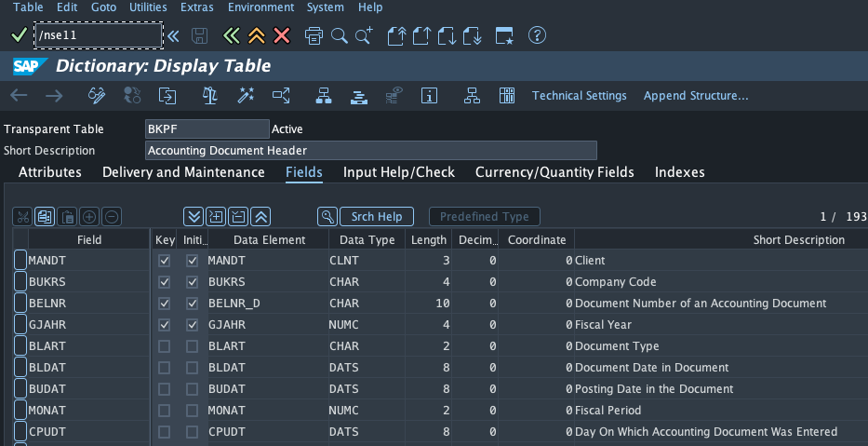Select the BELNR row selector

(x=20, y=303)
